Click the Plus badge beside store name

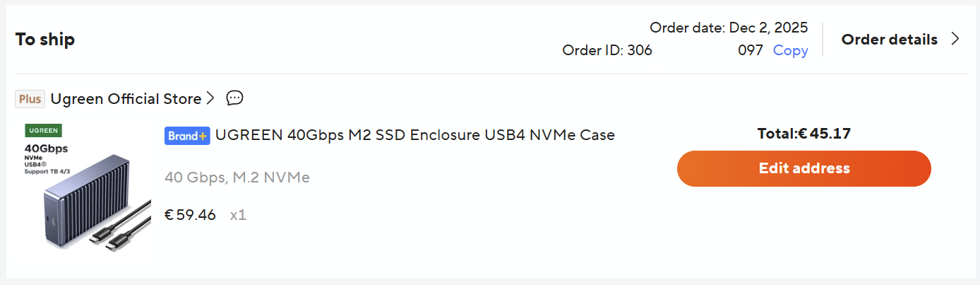30,99
